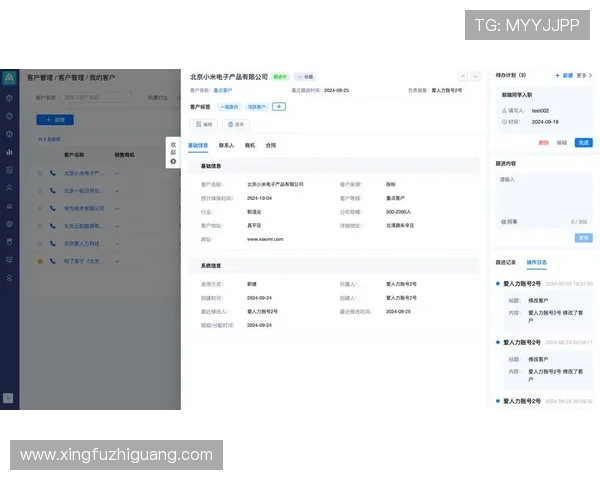Add a customer tag with plus button
600x480 pixels.
(279, 107)
